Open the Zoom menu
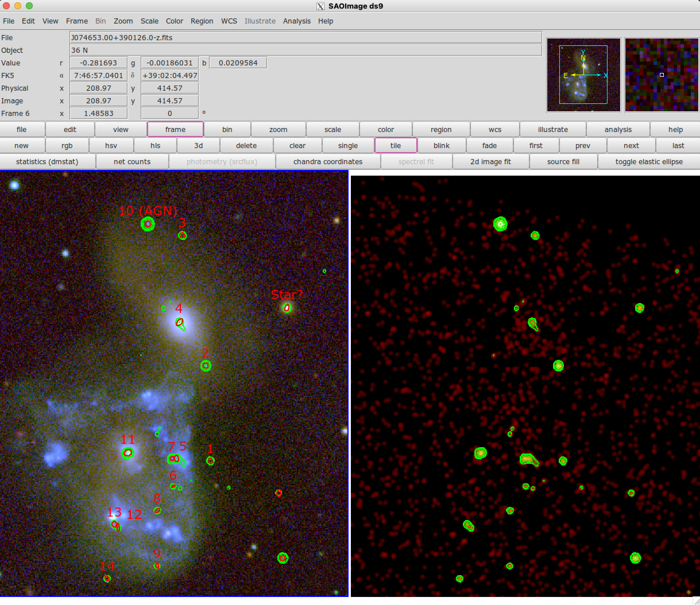Viewport: 700px width, 605px height. pyautogui.click(x=123, y=21)
